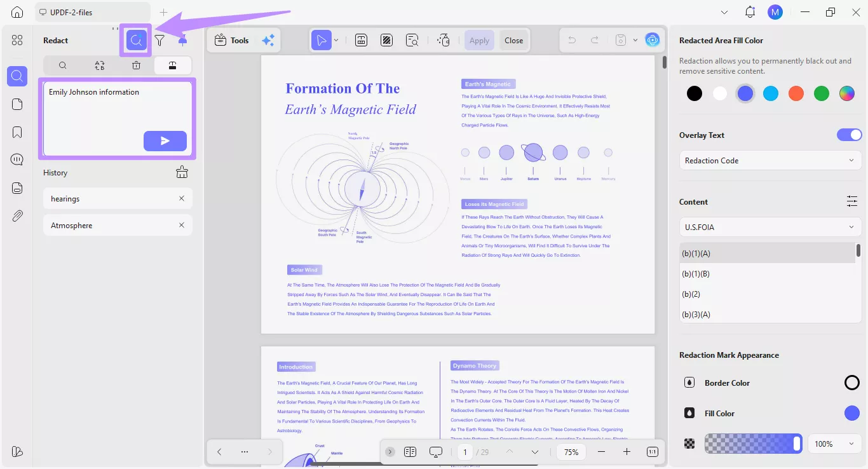Open the U.S.FOIA content dropdown

770,227
